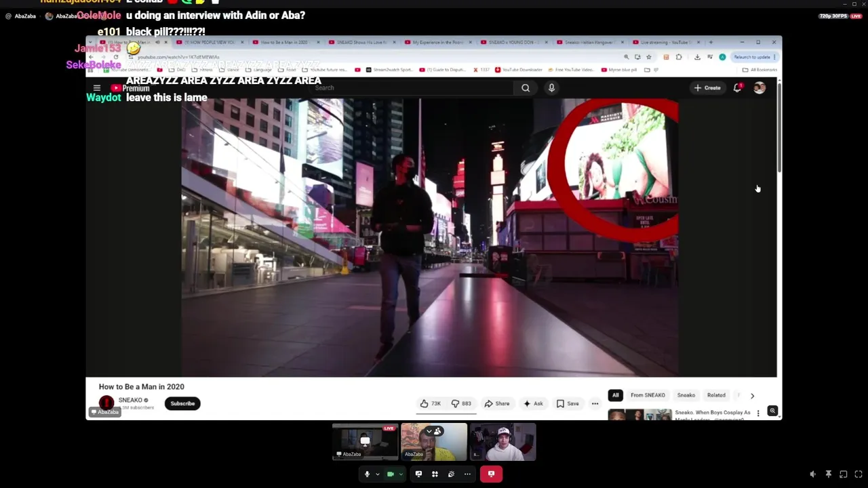Save the video with Save button

pos(568,403)
